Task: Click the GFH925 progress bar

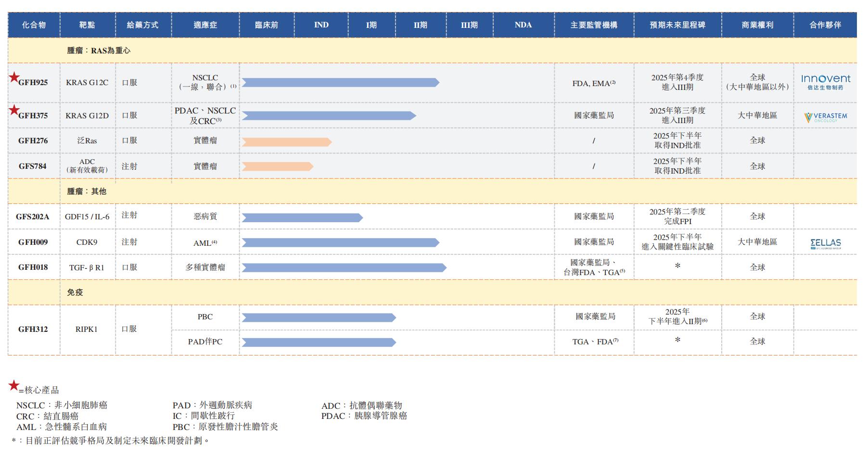Action: click(x=341, y=83)
